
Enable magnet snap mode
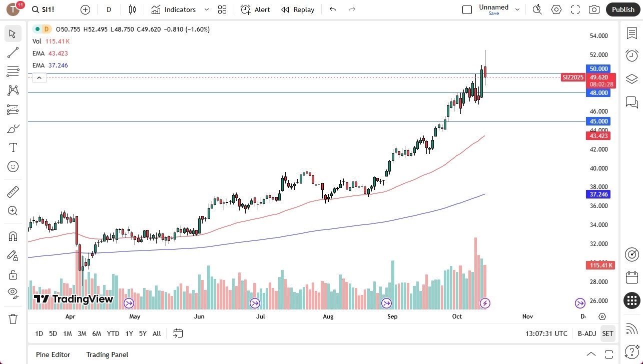(13, 236)
